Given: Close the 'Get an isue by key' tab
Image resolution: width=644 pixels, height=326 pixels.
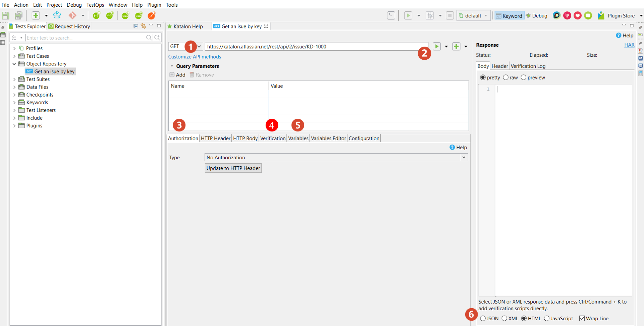Looking at the screenshot, I should point(266,26).
